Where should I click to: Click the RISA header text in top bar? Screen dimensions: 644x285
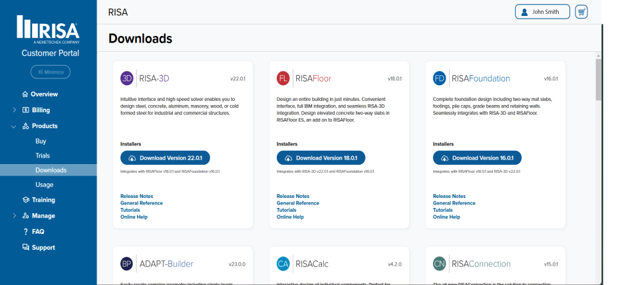[118, 13]
